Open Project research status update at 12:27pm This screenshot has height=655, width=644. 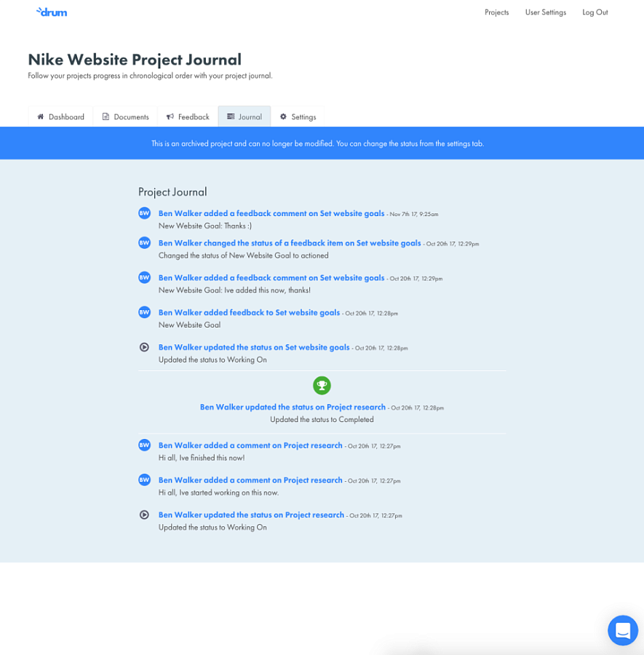coord(251,515)
